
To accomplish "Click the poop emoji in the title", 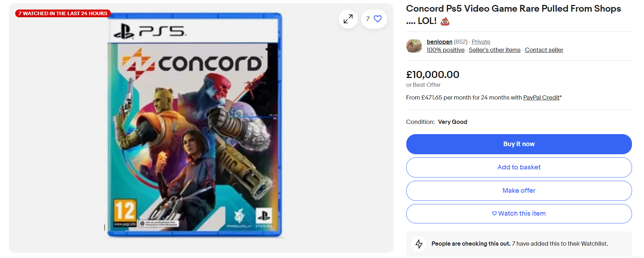I will tap(445, 22).
